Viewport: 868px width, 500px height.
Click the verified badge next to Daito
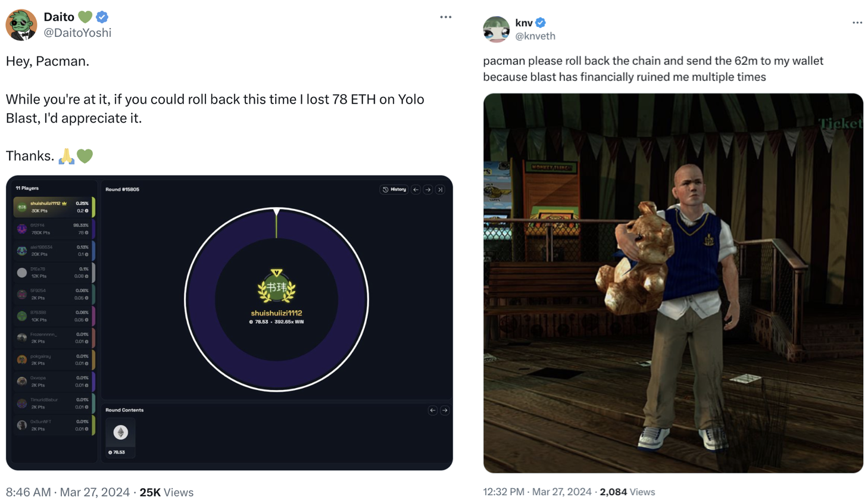coord(102,17)
